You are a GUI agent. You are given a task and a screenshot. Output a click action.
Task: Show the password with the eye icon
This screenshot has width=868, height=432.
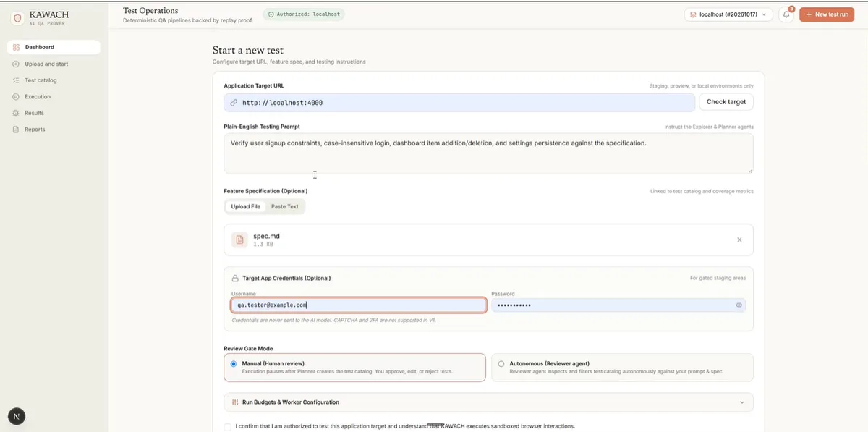coord(739,305)
